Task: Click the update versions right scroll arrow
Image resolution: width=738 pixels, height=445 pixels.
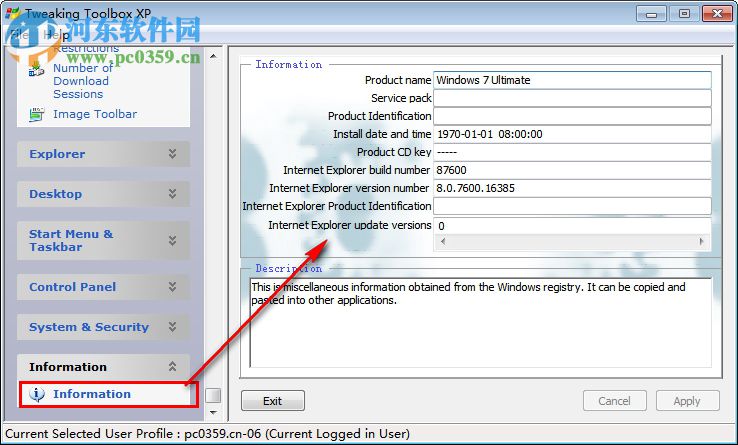Action: coord(702,242)
